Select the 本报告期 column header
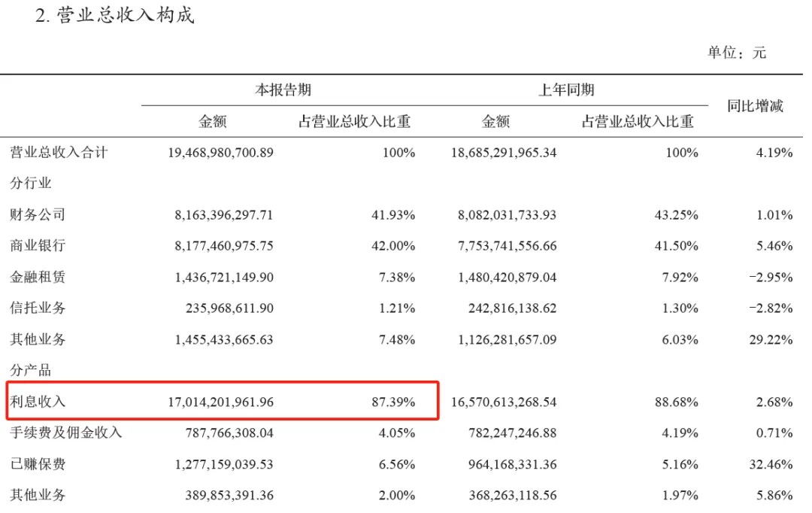This screenshot has width=812, height=513. coord(282,90)
